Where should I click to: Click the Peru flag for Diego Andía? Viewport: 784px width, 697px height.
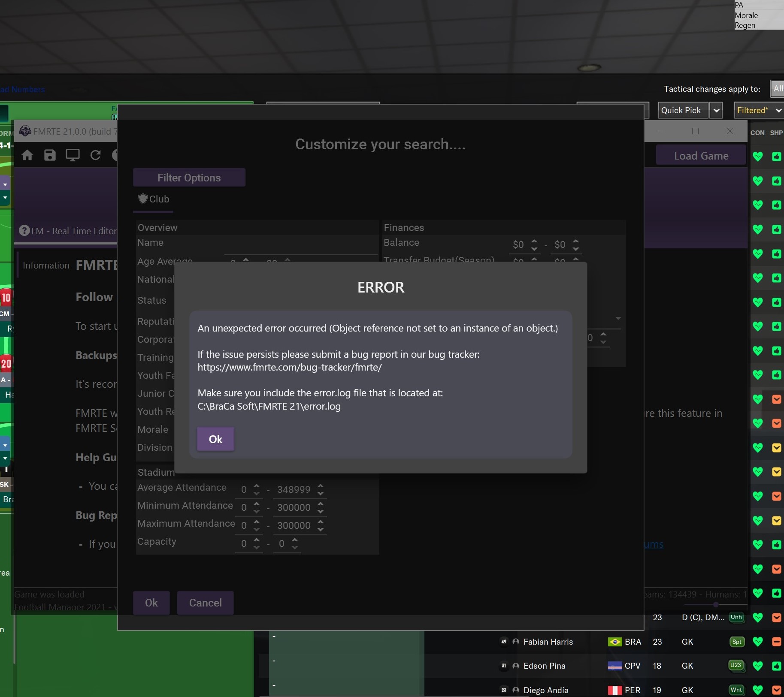pyautogui.click(x=615, y=690)
